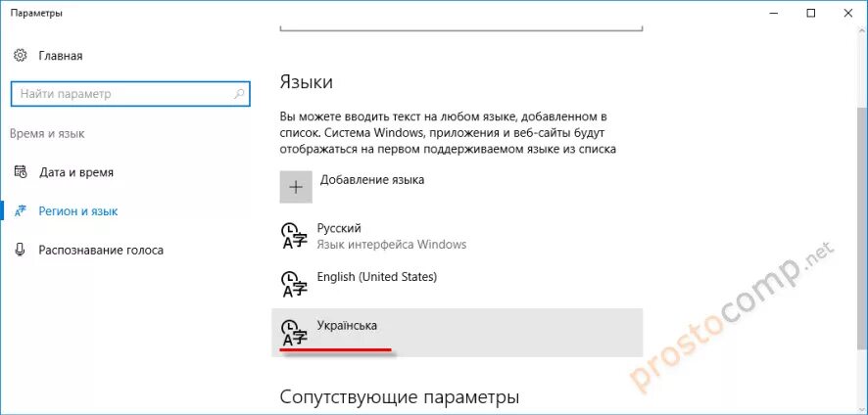This screenshot has width=868, height=415.
Task: Click the search magnifier icon
Action: (239, 94)
